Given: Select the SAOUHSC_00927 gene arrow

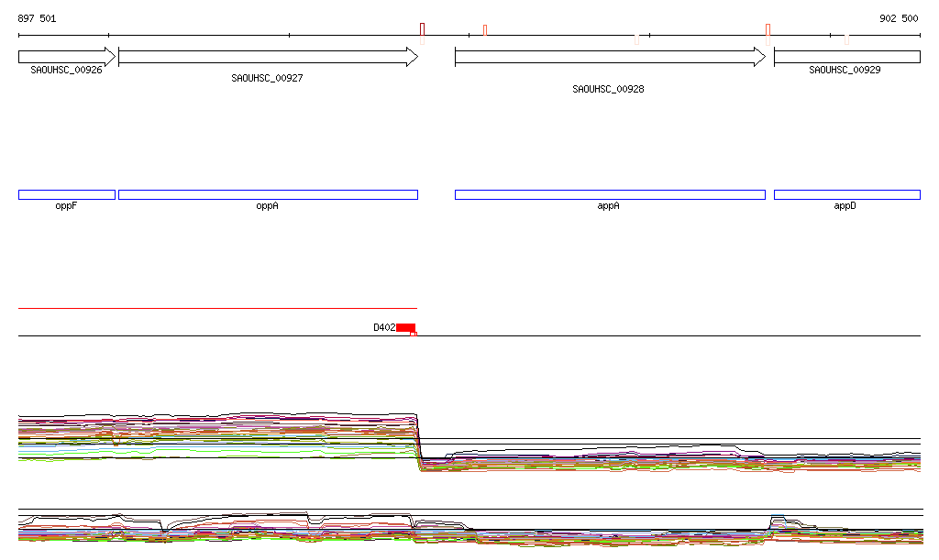Looking at the screenshot, I should pos(267,57).
